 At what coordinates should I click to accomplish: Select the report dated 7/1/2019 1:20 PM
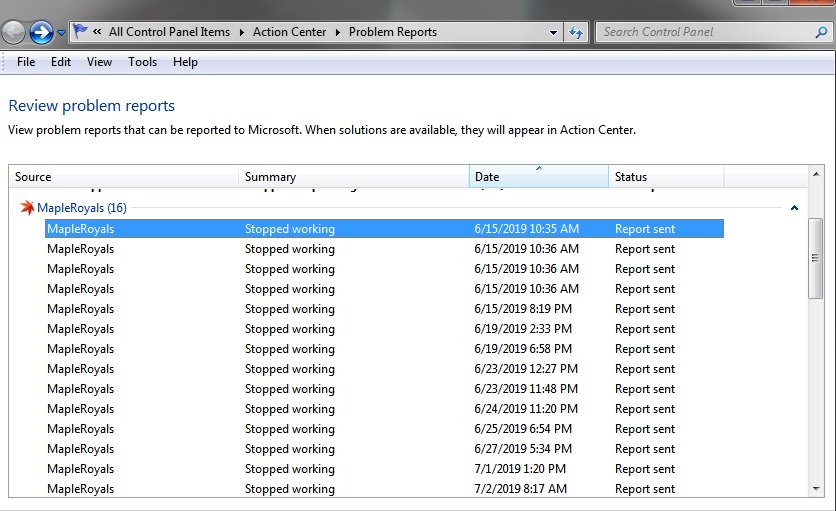(x=384, y=469)
